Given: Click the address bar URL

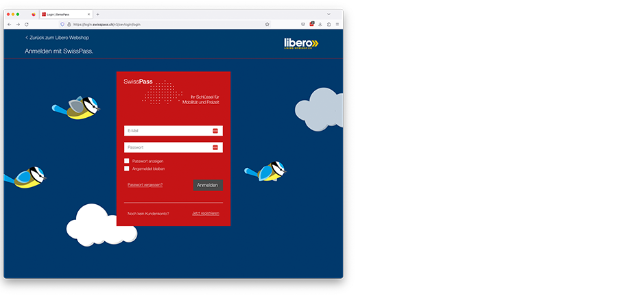Looking at the screenshot, I should pyautogui.click(x=107, y=25).
